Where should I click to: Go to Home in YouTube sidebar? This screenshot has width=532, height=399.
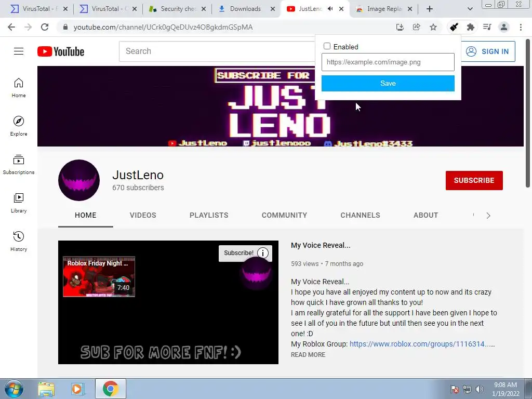click(x=19, y=88)
